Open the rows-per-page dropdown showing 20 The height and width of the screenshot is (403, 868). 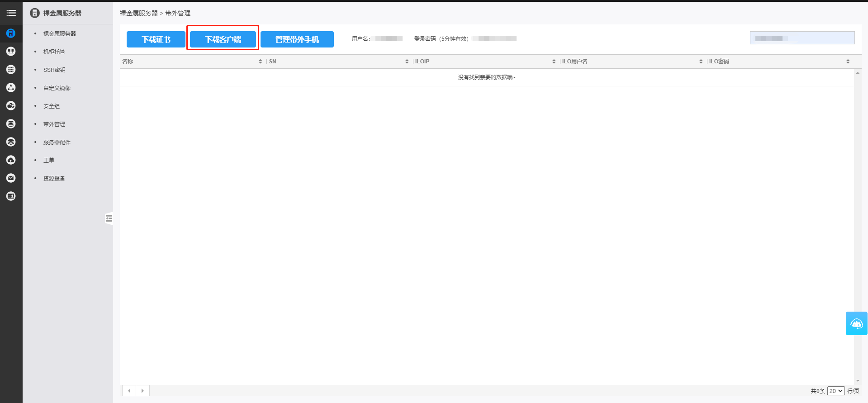pyautogui.click(x=836, y=391)
